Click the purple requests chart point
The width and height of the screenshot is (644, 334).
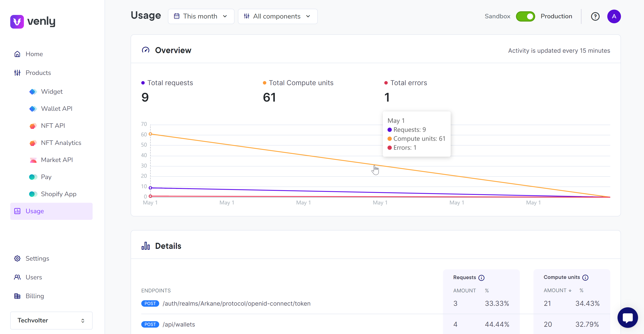pyautogui.click(x=150, y=188)
